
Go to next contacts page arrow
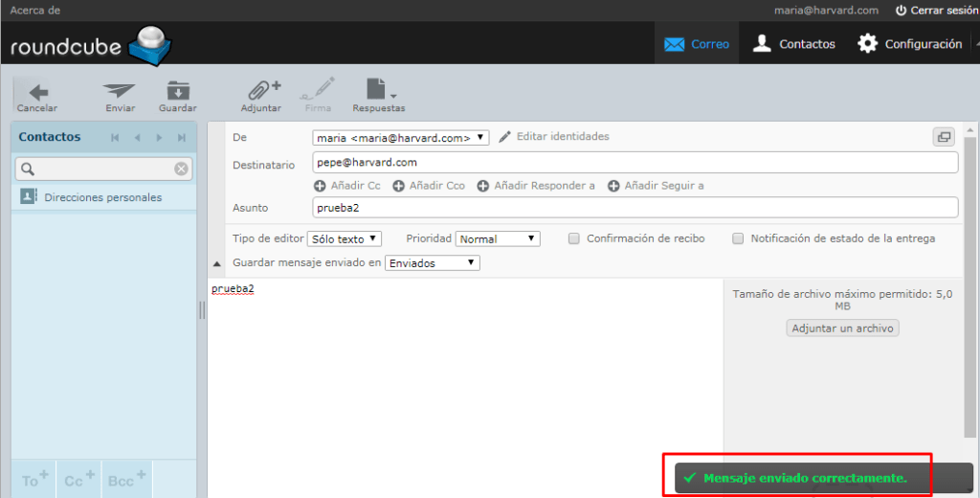pos(159,138)
